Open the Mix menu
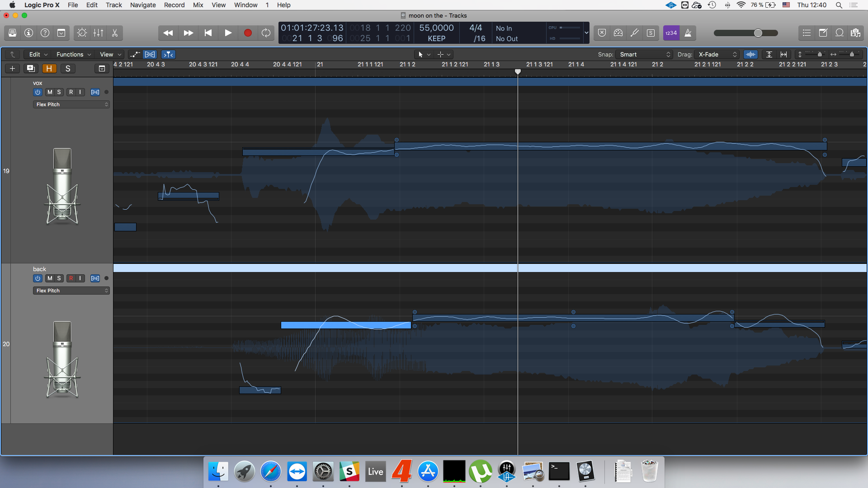This screenshot has height=488, width=868. click(198, 5)
